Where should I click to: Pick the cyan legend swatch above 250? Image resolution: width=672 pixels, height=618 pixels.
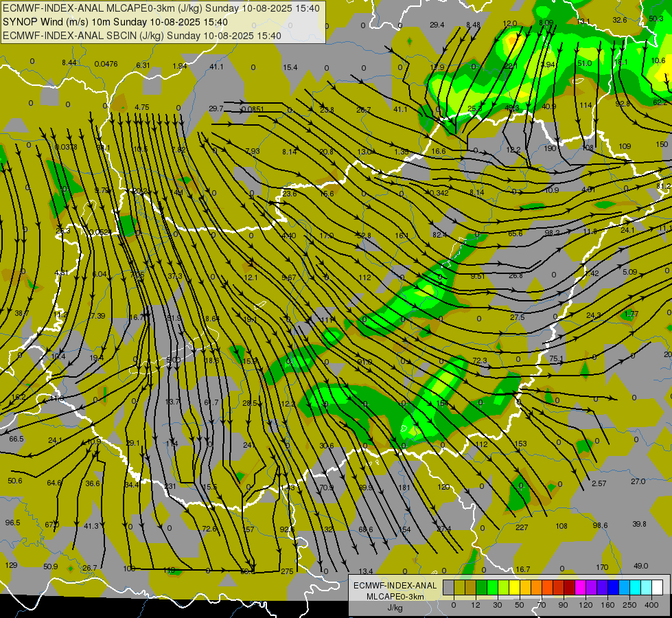636,587
